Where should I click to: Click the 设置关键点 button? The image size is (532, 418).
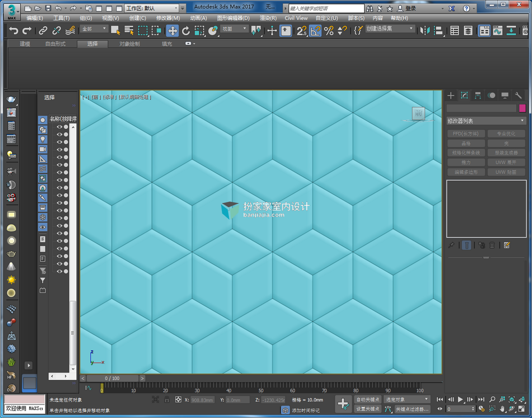[368, 409]
